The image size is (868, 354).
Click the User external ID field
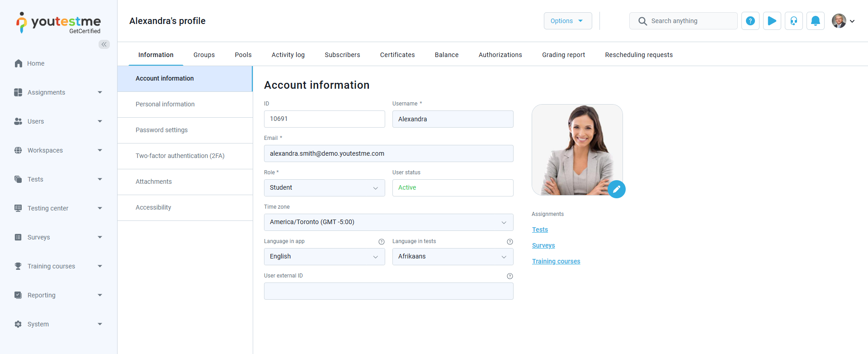coord(389,291)
